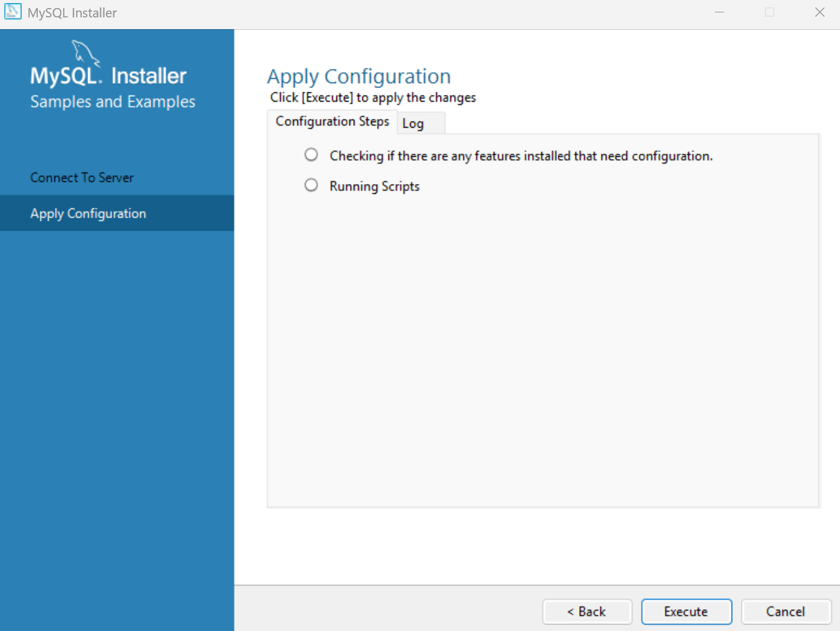Minimize the MySQL Installer window
This screenshot has height=631, width=840.
[x=719, y=12]
